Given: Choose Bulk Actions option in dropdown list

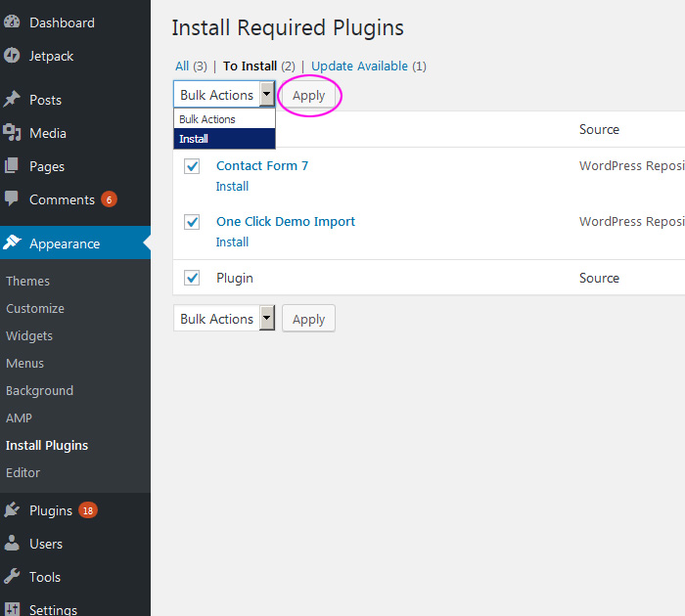Looking at the screenshot, I should pos(224,119).
